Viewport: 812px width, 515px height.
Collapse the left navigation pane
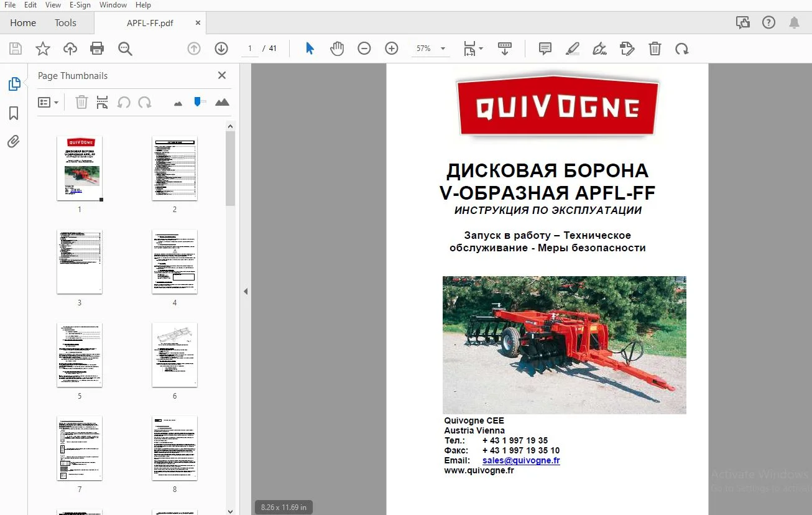point(246,291)
